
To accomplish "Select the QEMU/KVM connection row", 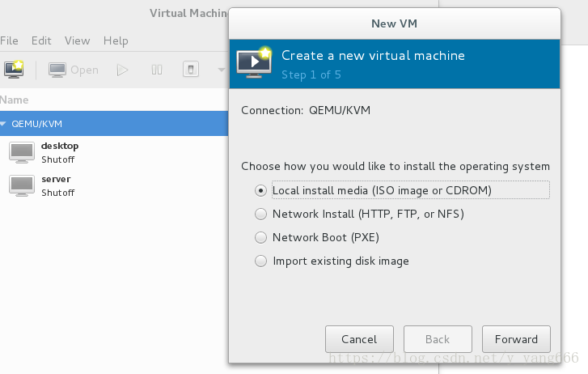I will pyautogui.click(x=114, y=124).
